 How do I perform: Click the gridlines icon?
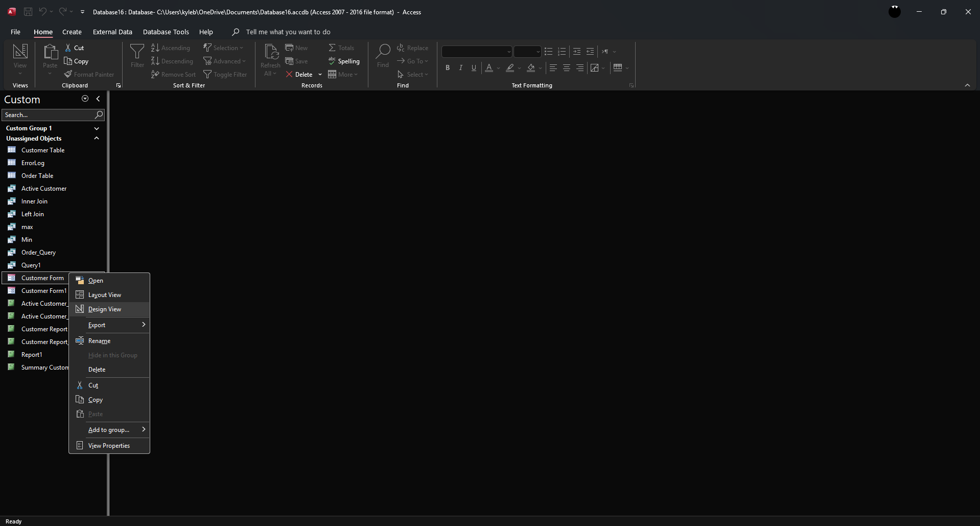618,67
